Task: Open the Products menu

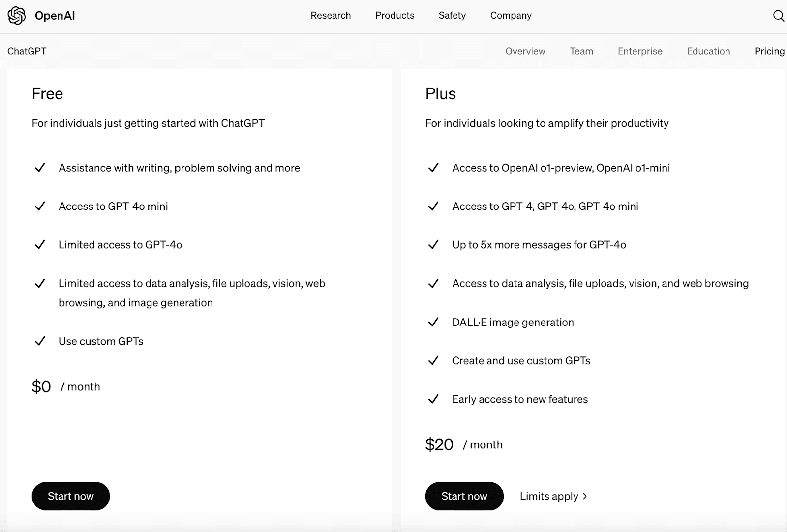Action: 394,15
